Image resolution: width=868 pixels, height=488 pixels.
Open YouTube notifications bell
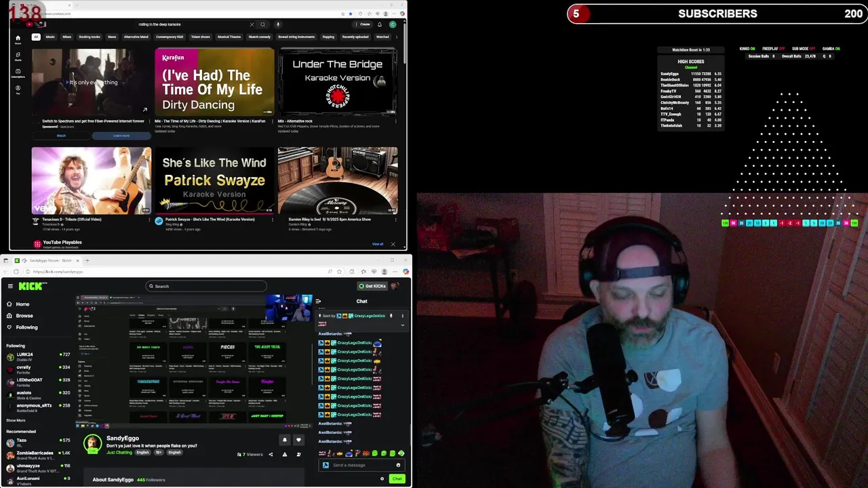point(380,24)
